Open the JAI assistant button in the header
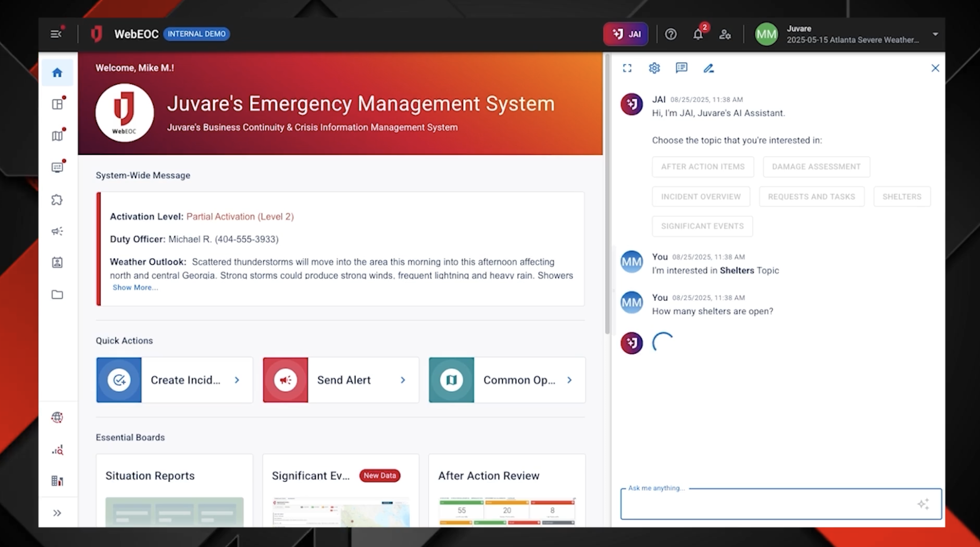The width and height of the screenshot is (980, 547). (625, 33)
